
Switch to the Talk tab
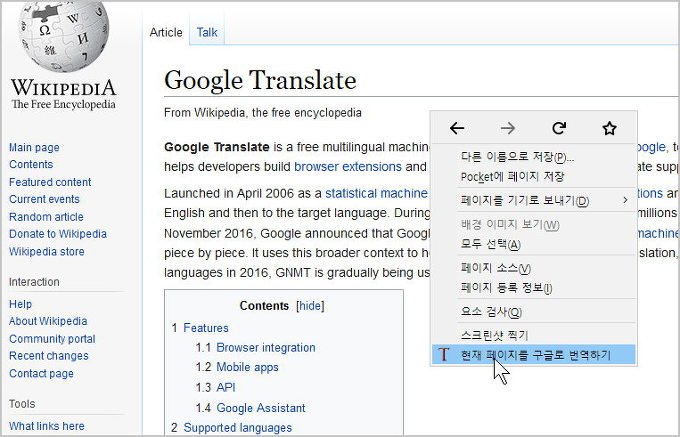[207, 33]
